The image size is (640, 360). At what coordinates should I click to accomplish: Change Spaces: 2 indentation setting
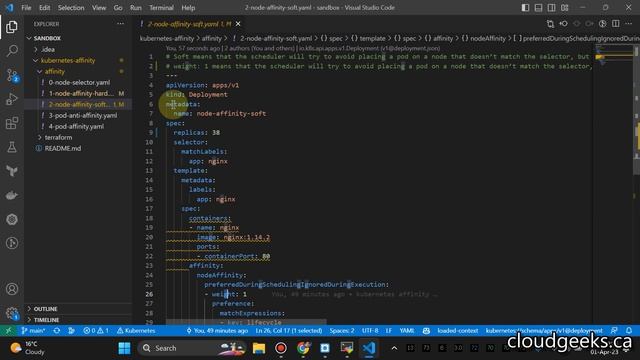(x=342, y=331)
